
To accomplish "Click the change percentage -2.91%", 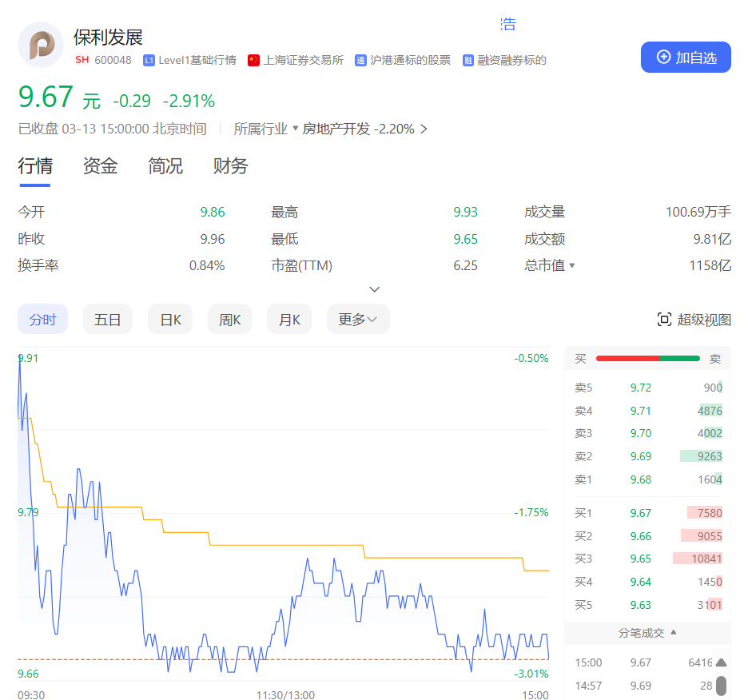I will coord(189,101).
